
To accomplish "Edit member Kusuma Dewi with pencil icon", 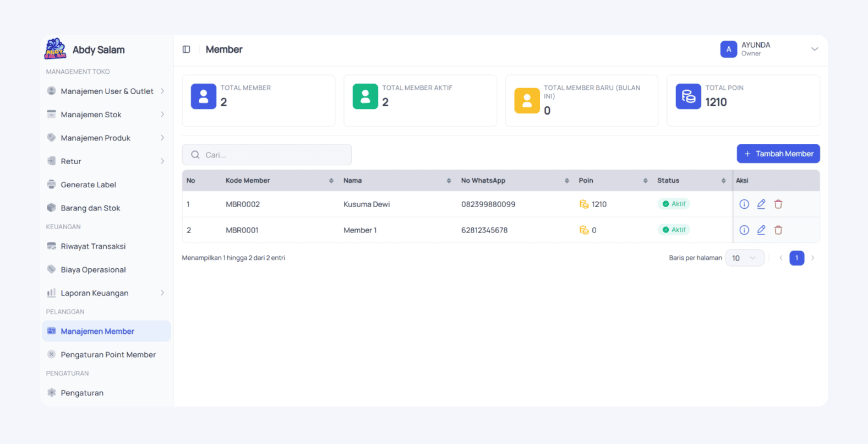I will (x=761, y=204).
